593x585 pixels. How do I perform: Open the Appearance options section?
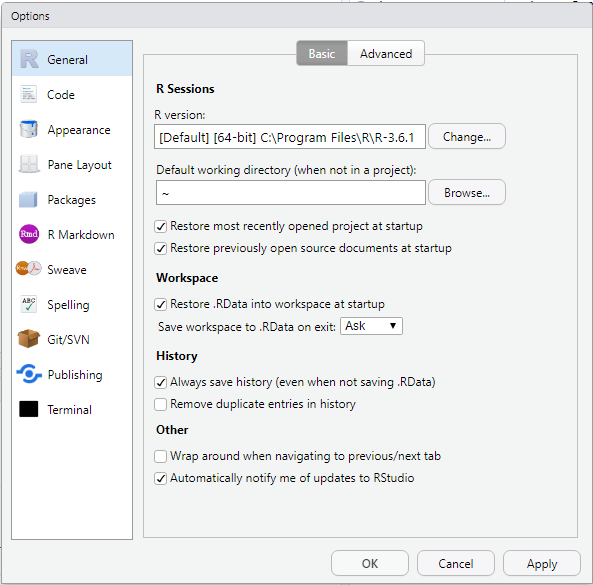pyautogui.click(x=72, y=130)
